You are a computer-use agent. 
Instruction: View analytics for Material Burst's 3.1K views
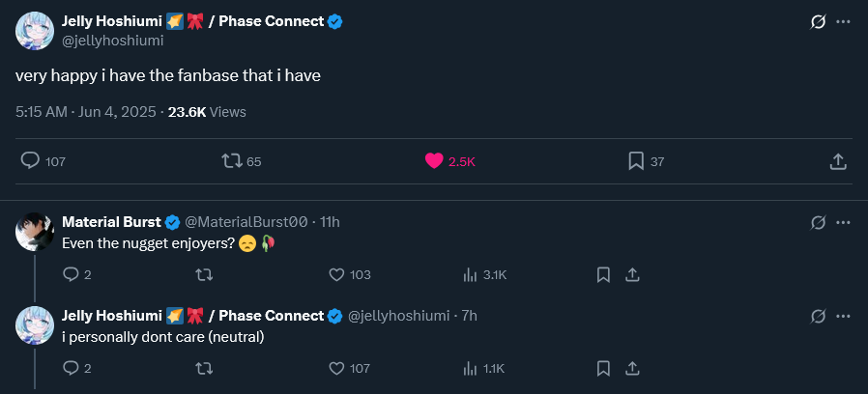471,274
